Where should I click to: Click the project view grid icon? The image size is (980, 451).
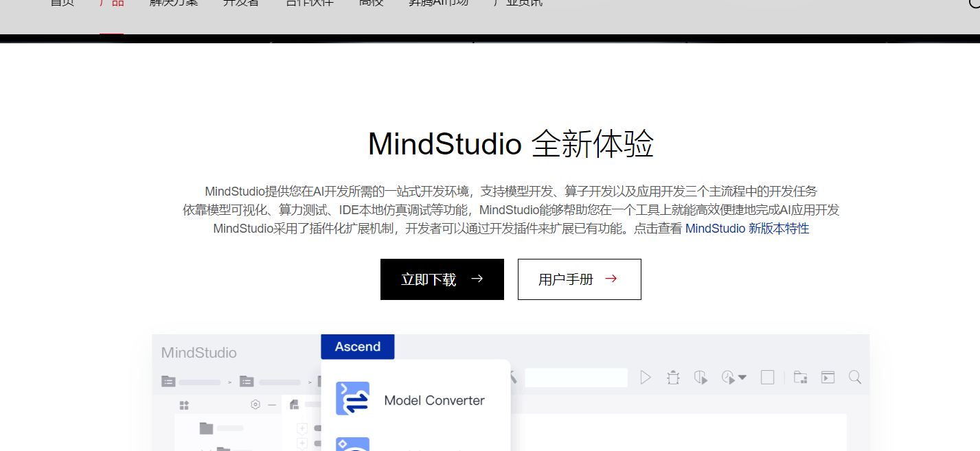tap(184, 405)
